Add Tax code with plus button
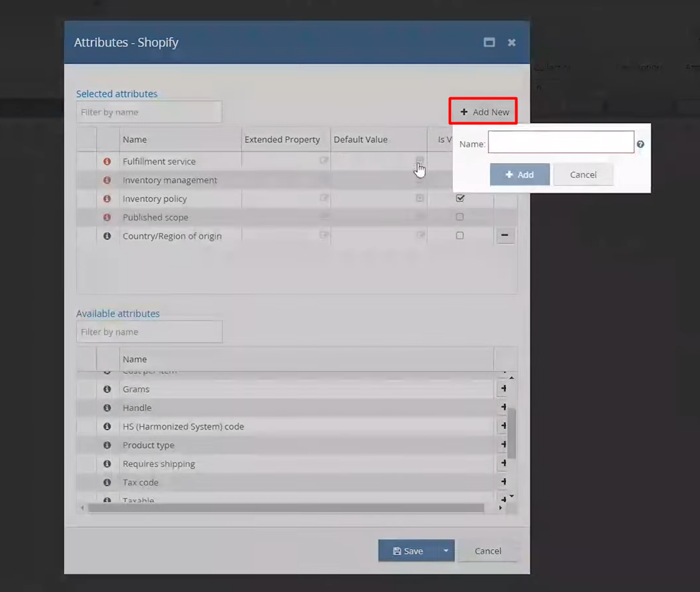 click(503, 481)
